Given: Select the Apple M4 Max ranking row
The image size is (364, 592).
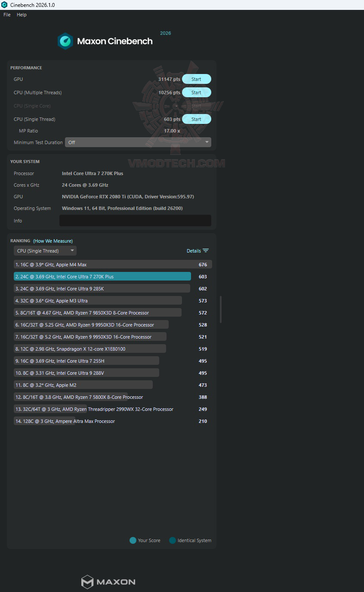Looking at the screenshot, I should [113, 265].
